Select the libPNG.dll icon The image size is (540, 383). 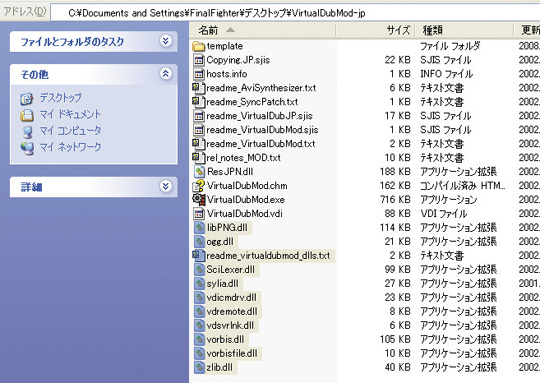click(199, 228)
